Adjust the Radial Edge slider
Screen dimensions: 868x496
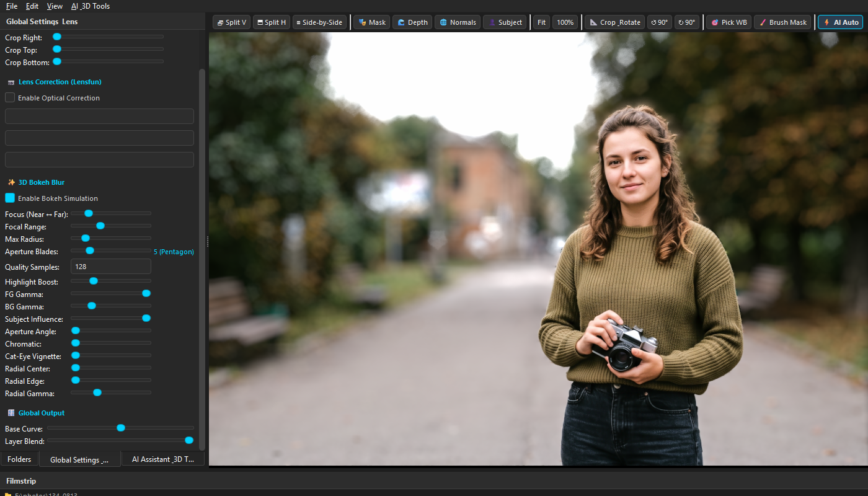(x=111, y=380)
